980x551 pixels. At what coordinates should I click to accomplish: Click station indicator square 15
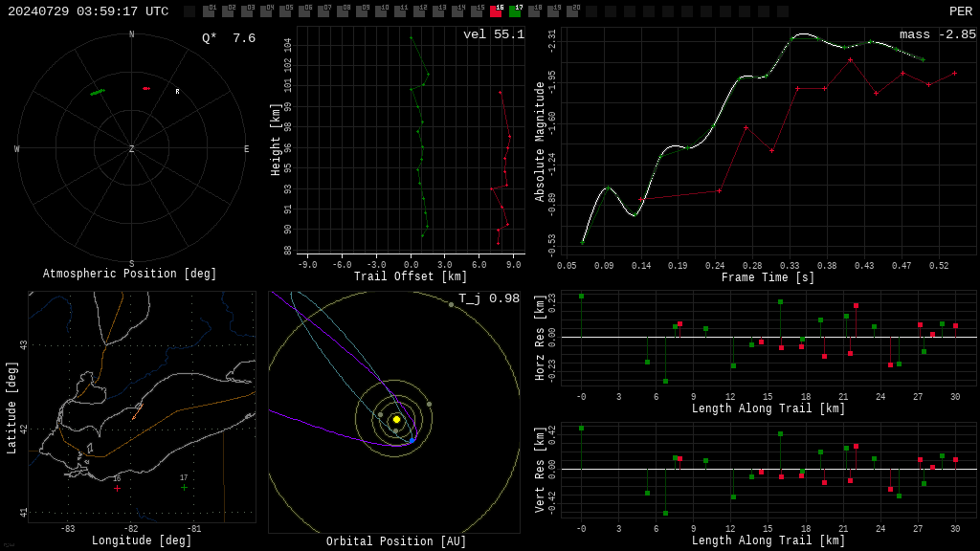click(477, 11)
